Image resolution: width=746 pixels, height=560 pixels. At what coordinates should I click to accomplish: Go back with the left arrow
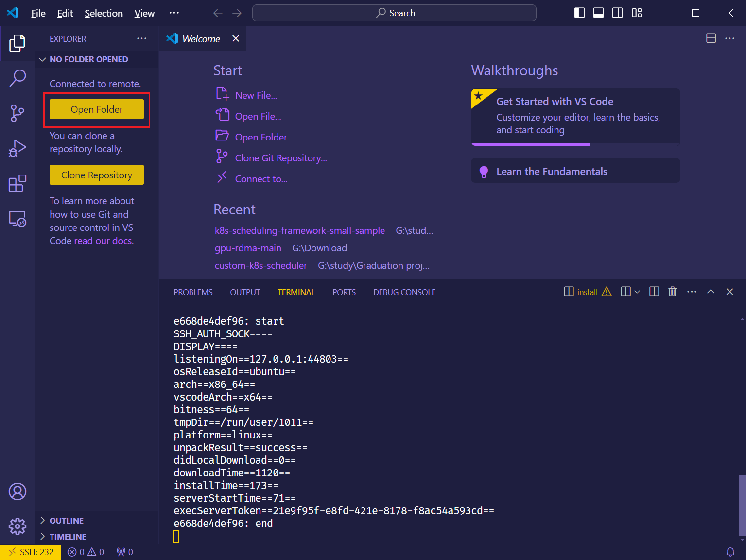pyautogui.click(x=218, y=13)
